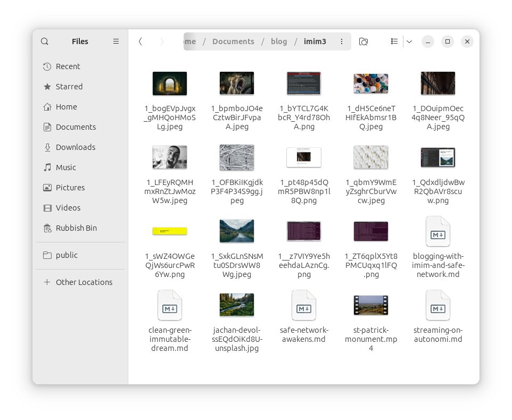Viewport: 512px width, 420px height.
Task: Select the yellow 1_sWZ4OWGe image thumbnail
Action: tap(170, 231)
